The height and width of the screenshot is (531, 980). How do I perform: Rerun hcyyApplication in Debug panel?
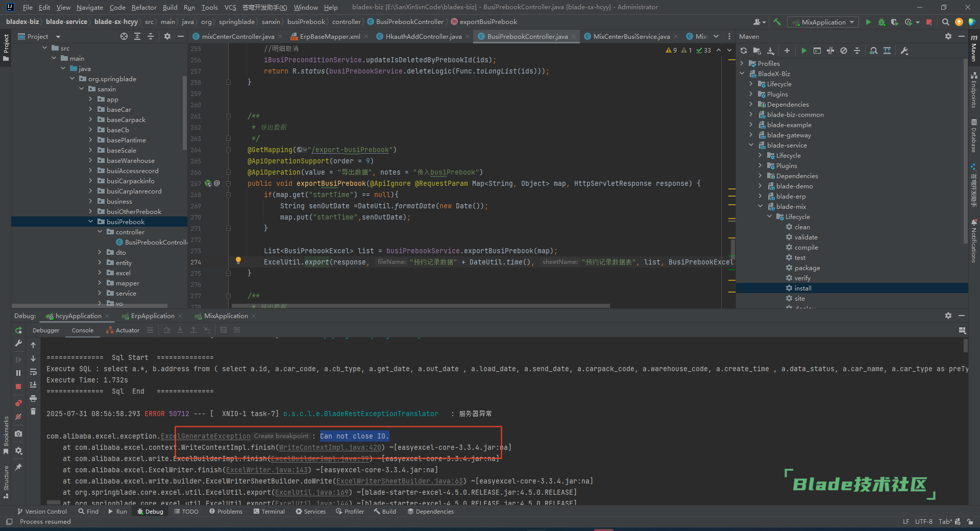[x=18, y=330]
